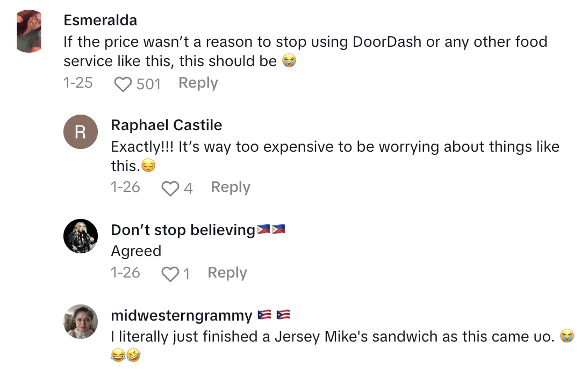The height and width of the screenshot is (369, 588).
Task: Tap the crying emoji in Esmeralda's comment
Action: (x=289, y=61)
